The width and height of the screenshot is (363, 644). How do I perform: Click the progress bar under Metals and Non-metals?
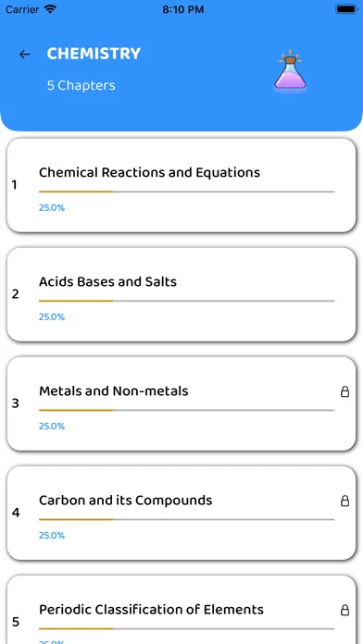[187, 410]
